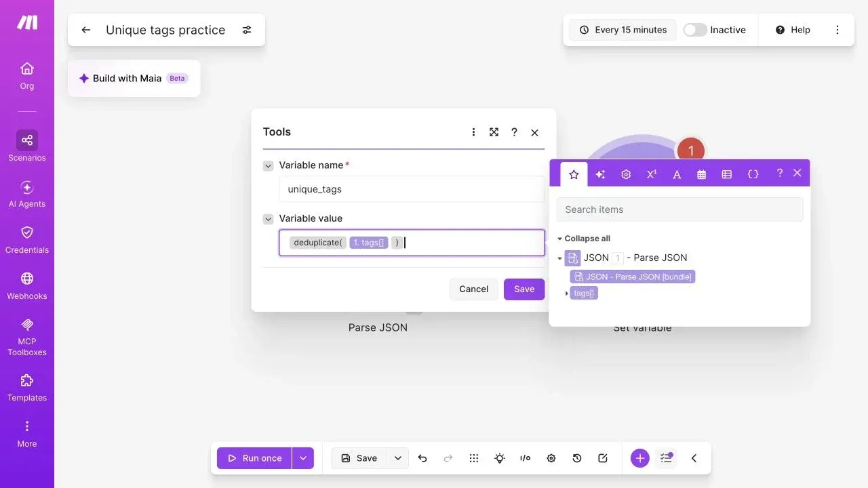Open MCP Toolboxes in the sidebar
The image size is (868, 488).
[x=27, y=337]
